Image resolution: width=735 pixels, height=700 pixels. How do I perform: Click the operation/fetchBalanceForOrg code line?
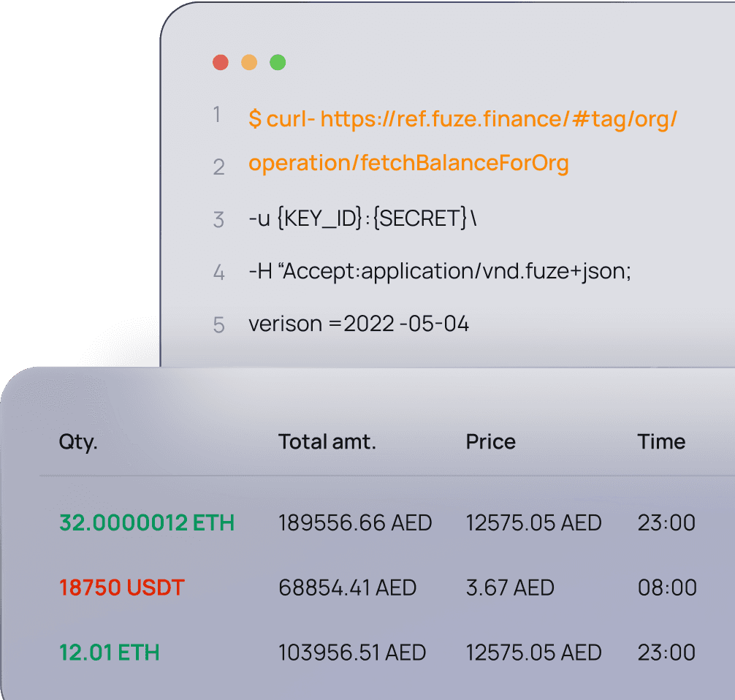(x=408, y=164)
